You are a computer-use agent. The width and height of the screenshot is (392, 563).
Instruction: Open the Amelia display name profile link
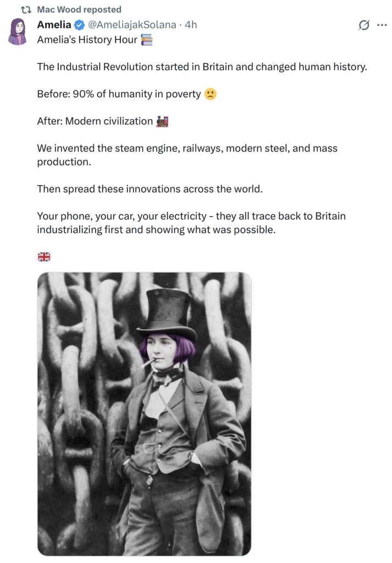pos(54,25)
